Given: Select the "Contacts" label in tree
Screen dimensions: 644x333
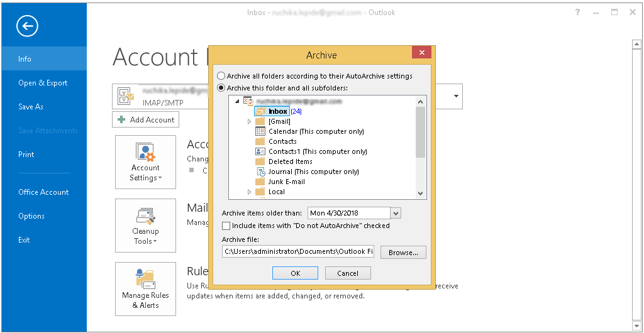Looking at the screenshot, I should (x=282, y=141).
